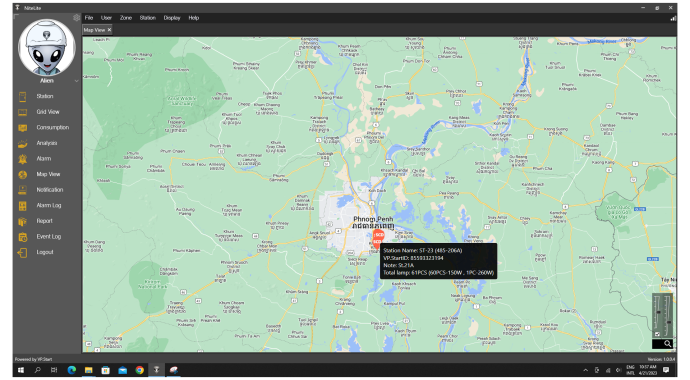Image resolution: width=690 pixels, height=380 pixels.
Task: Click the signal strength icon at top right
Action: pos(673,18)
